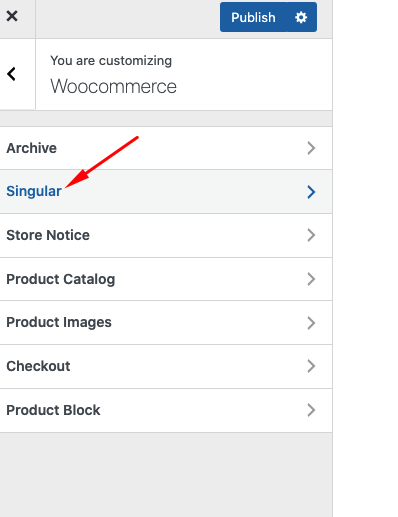Image resolution: width=398 pixels, height=517 pixels.
Task: Select the Checkout section
Action: [166, 366]
